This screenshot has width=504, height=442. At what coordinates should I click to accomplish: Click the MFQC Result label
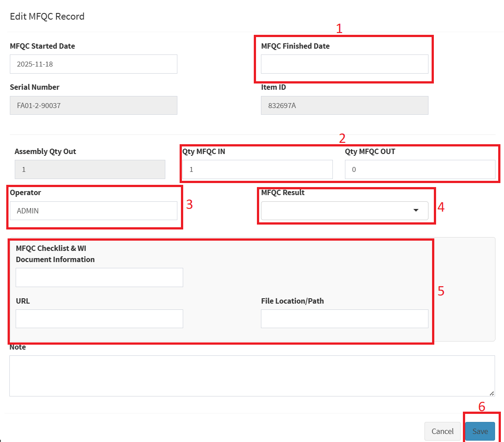[x=283, y=192]
